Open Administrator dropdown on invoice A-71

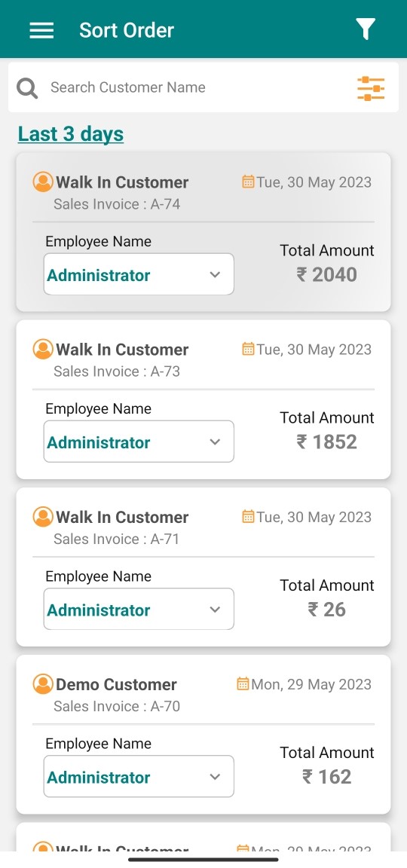(139, 609)
